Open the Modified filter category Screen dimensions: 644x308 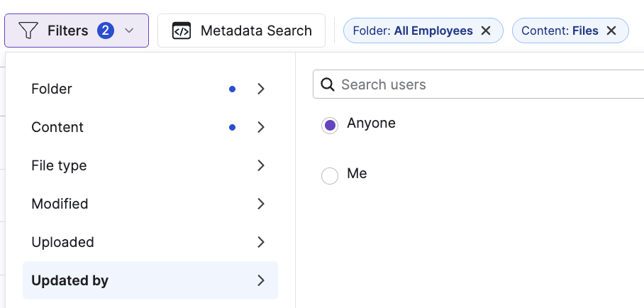[x=60, y=204]
